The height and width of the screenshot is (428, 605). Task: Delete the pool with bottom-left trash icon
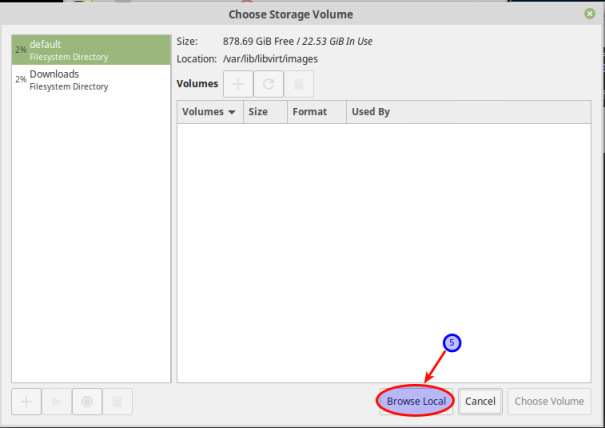coord(117,401)
